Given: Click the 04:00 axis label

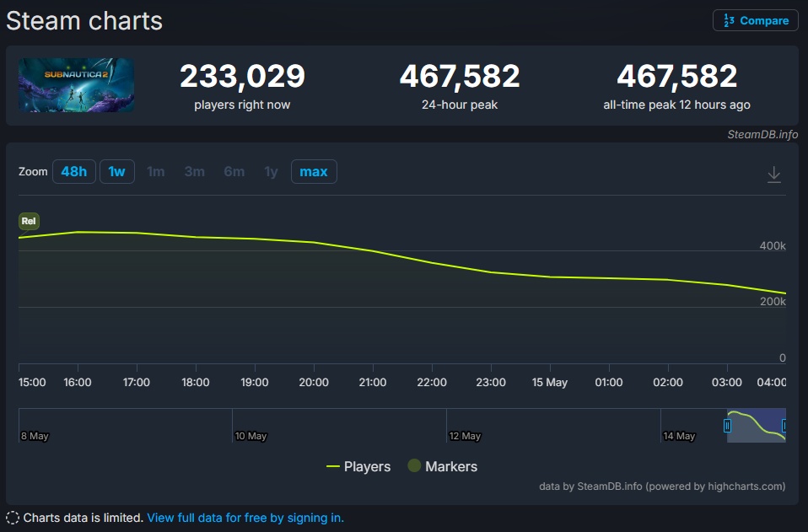Looking at the screenshot, I should pyautogui.click(x=772, y=382).
